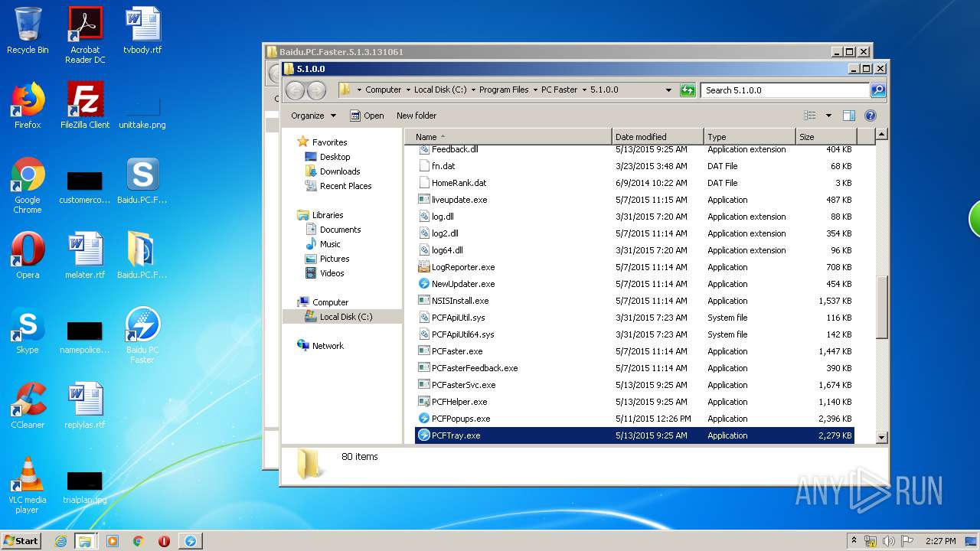Launch CCleaner desktop shortcut
The image size is (980, 551).
click(x=28, y=406)
